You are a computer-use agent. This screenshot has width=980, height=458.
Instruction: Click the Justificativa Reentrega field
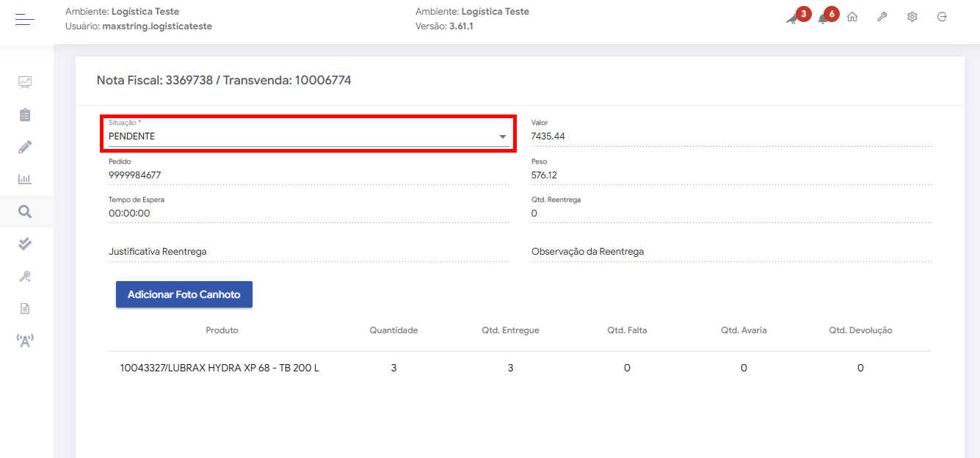[x=308, y=252]
